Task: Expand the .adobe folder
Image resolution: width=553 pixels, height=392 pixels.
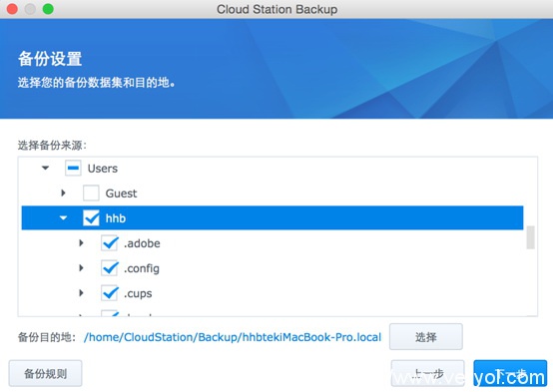Action: (x=81, y=243)
